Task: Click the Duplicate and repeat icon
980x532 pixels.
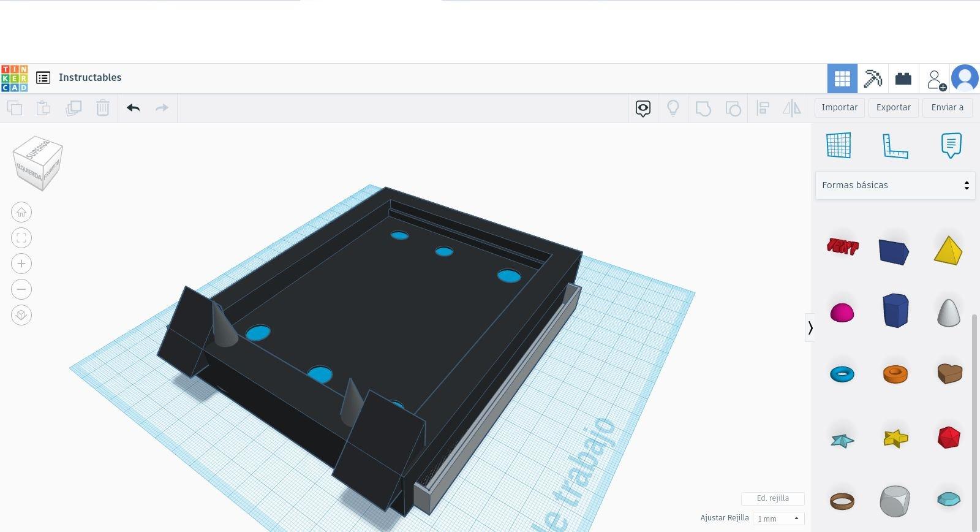Action: pos(73,108)
